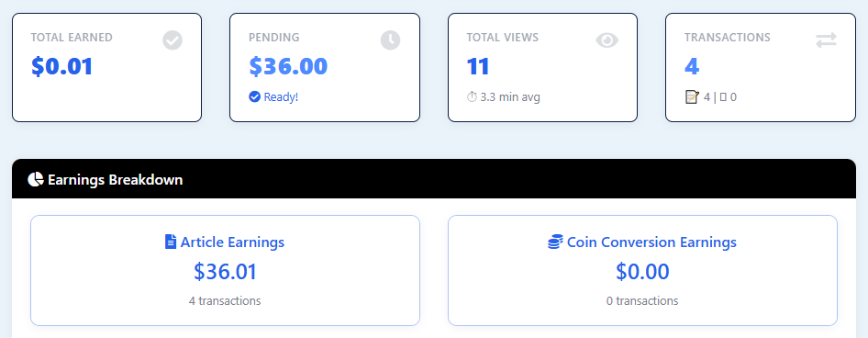
Task: Click the $0.01 total earned amount
Action: pyautogui.click(x=62, y=66)
